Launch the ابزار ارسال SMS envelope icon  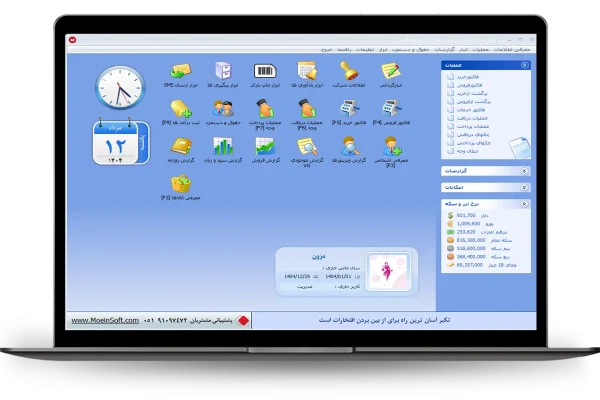181,71
